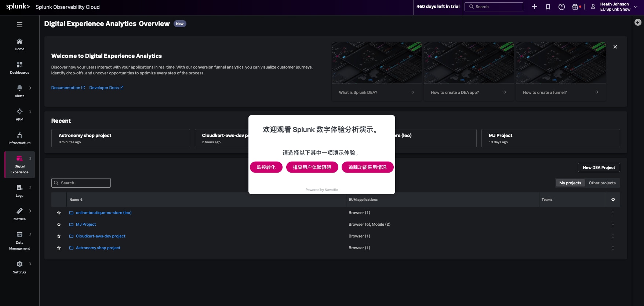Image resolution: width=644 pixels, height=306 pixels.
Task: Expand the Metrics submenu chevron
Action: point(30,211)
